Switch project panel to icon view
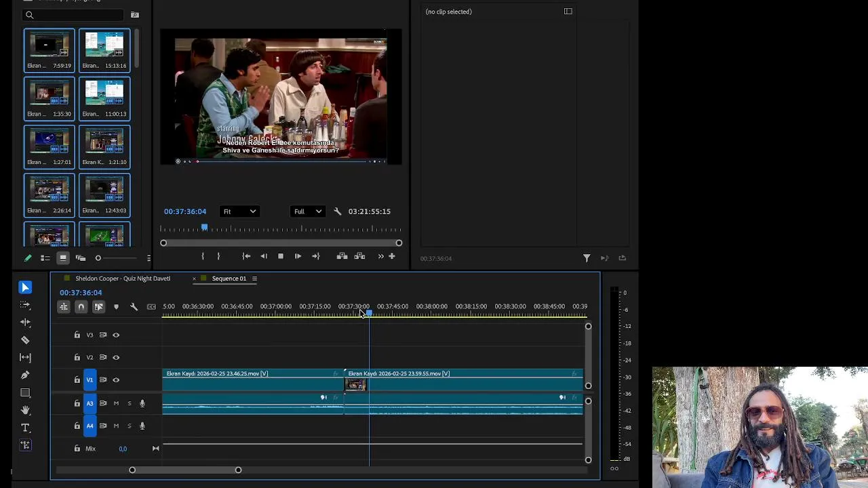 tap(62, 258)
